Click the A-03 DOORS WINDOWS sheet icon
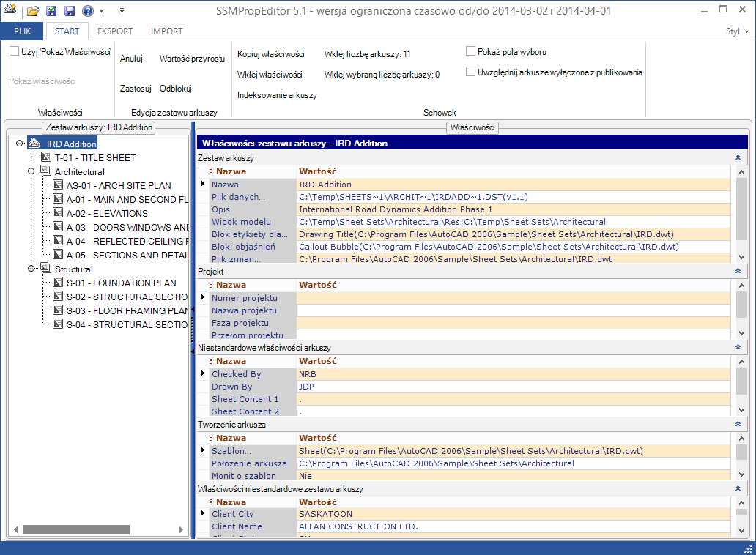The image size is (756, 555). coord(58,227)
